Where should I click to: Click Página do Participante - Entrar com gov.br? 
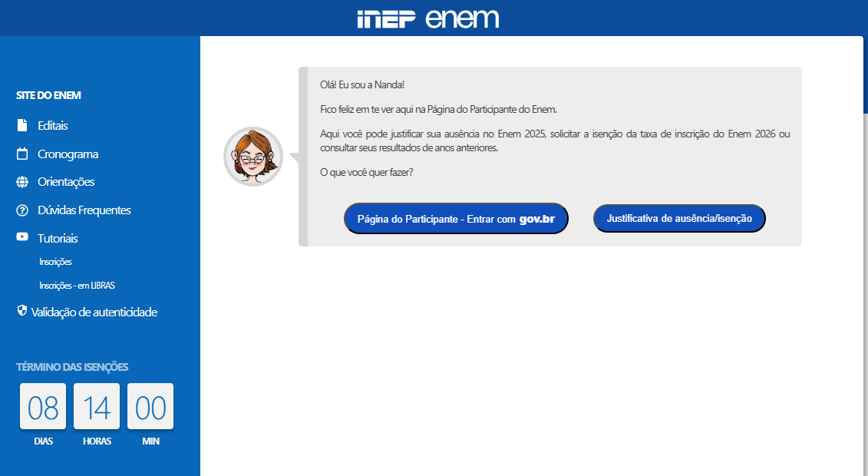click(x=456, y=219)
